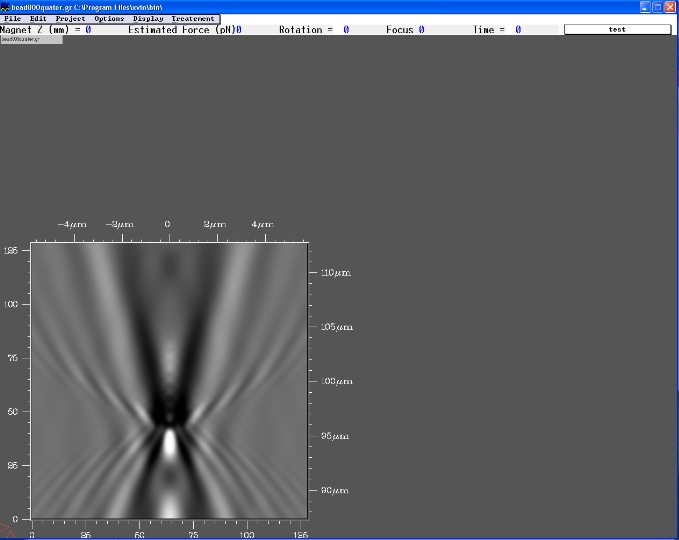The height and width of the screenshot is (540, 679).
Task: Click the Time value
Action: 518,30
